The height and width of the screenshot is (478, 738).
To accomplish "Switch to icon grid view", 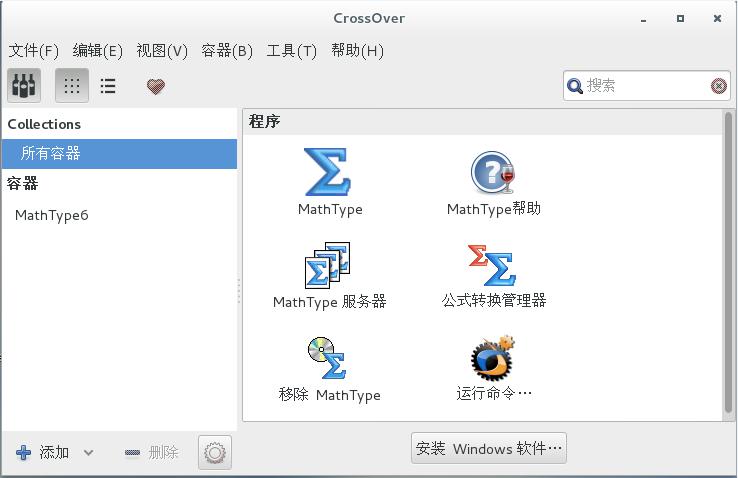I will pyautogui.click(x=72, y=86).
